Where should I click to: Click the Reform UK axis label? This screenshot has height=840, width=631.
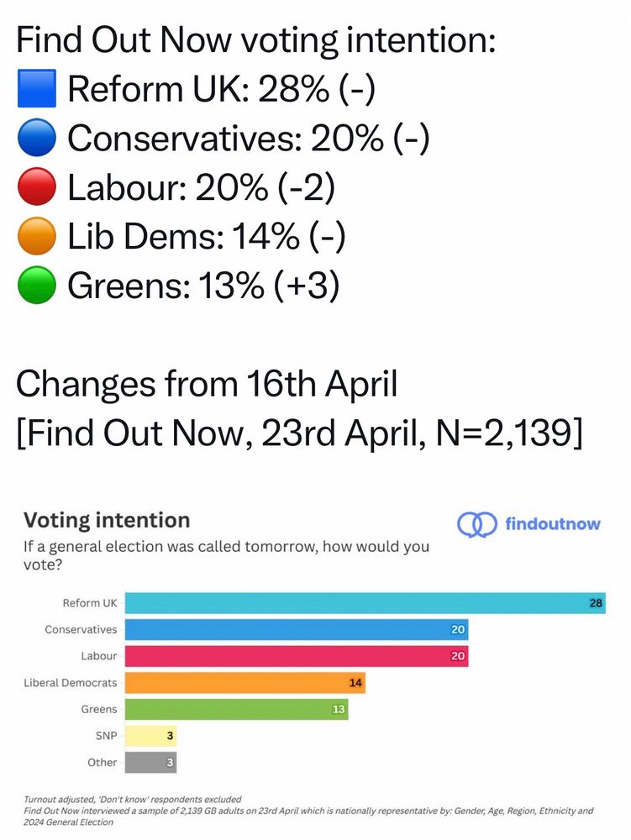[x=89, y=603]
